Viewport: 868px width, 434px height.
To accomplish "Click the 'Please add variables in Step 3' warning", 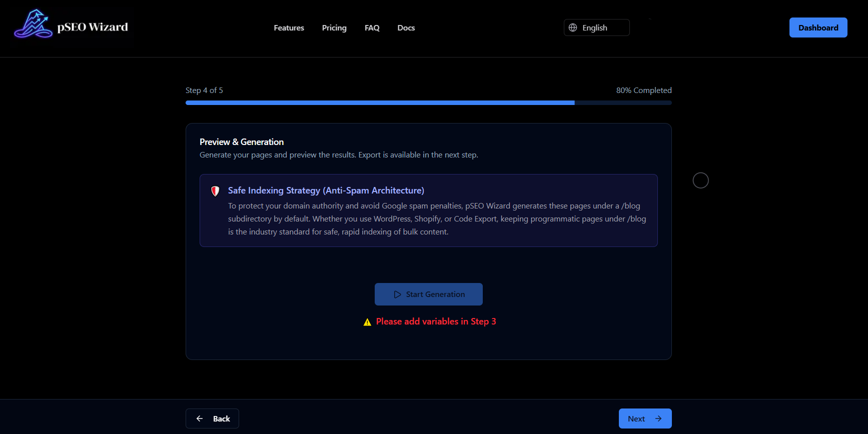I will tap(436, 321).
